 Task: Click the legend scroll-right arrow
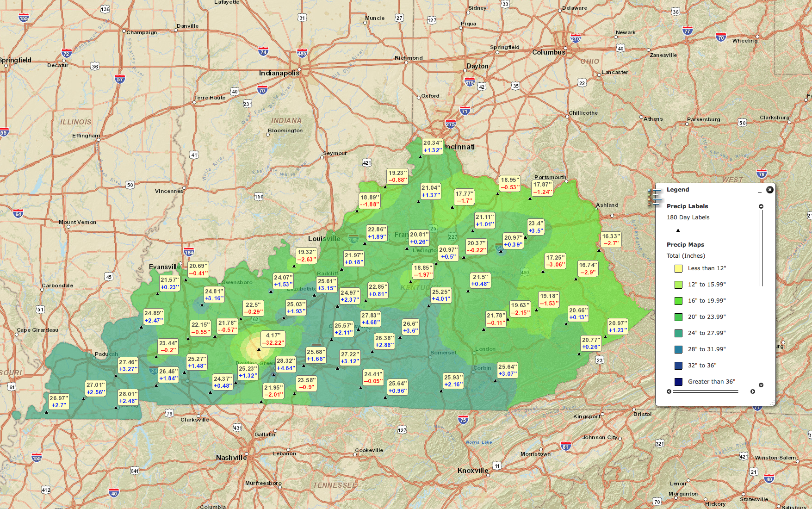(753, 391)
